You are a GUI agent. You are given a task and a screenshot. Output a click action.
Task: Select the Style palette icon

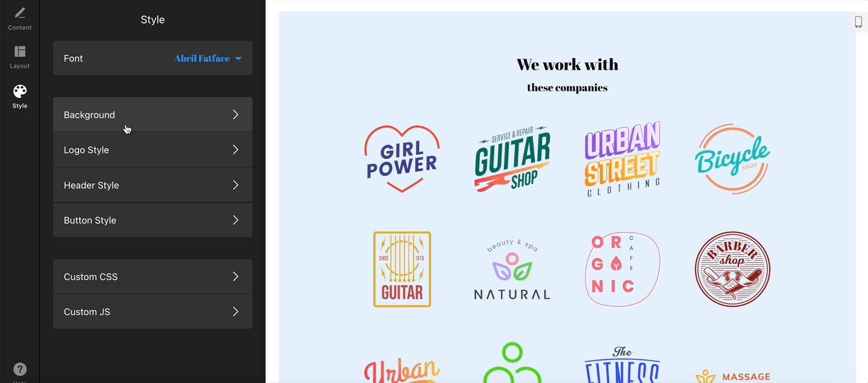point(20,91)
